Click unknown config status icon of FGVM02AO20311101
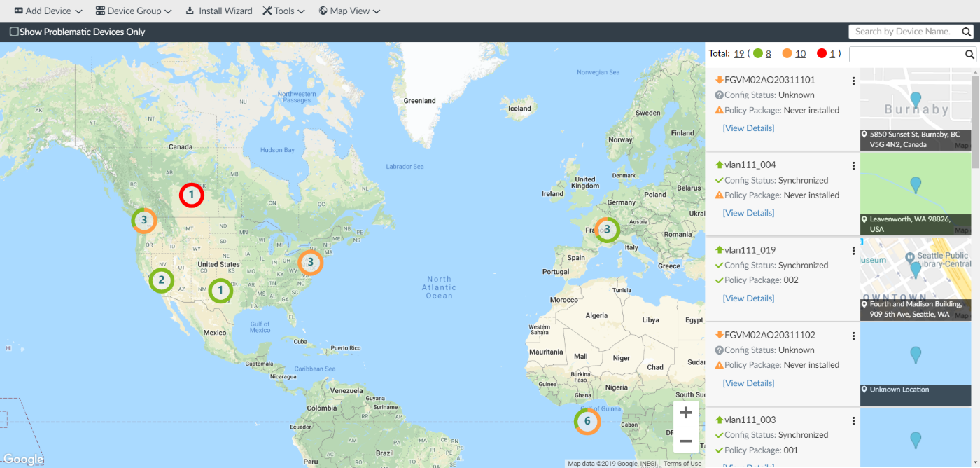This screenshot has width=980, height=468. click(x=719, y=95)
